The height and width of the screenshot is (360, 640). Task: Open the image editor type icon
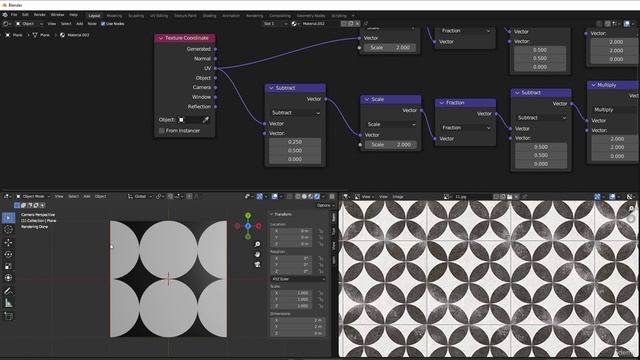[x=345, y=197]
